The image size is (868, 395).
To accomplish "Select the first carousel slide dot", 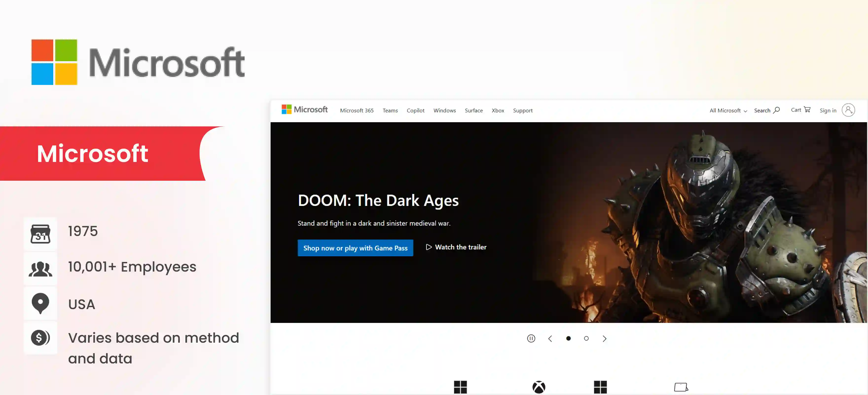I will pyautogui.click(x=568, y=338).
